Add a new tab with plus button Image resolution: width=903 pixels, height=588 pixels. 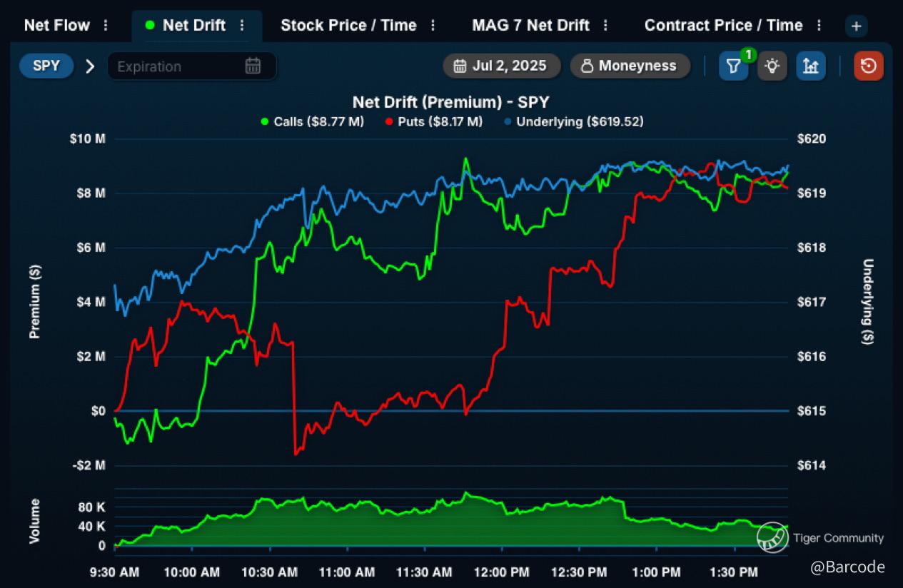coord(856,26)
